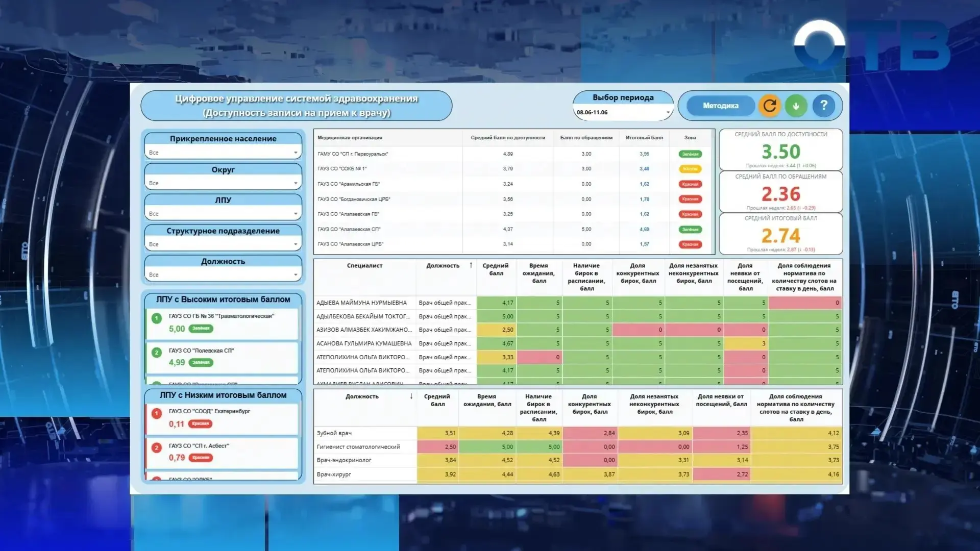Open the ЛПУ filter dropdown
Image resolution: width=980 pixels, height=551 pixels.
223,214
